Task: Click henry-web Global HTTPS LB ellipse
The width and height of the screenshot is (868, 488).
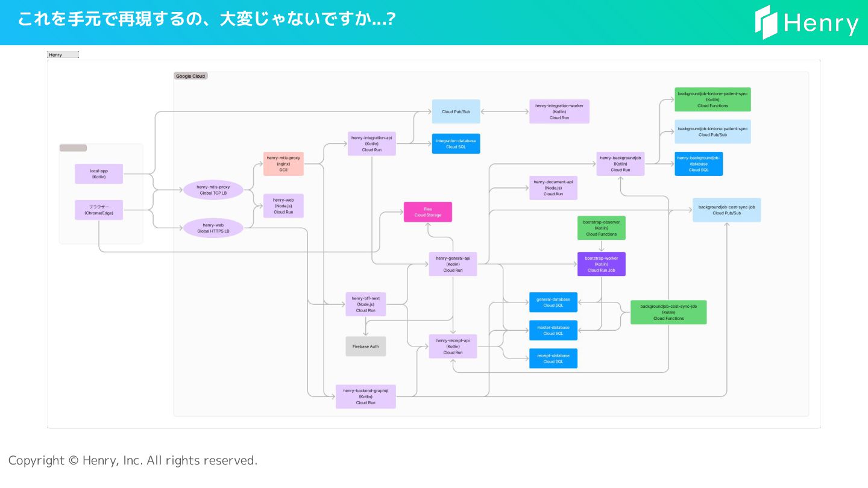Action: (213, 228)
